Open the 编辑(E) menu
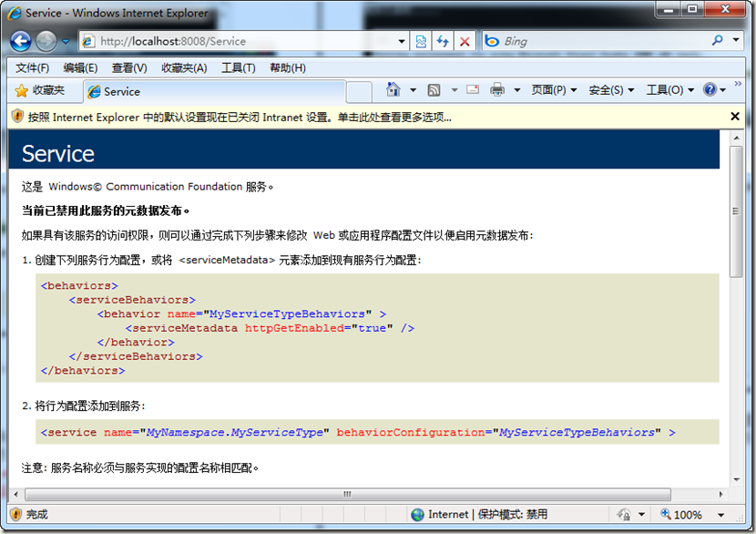This screenshot has width=756, height=534. click(80, 68)
